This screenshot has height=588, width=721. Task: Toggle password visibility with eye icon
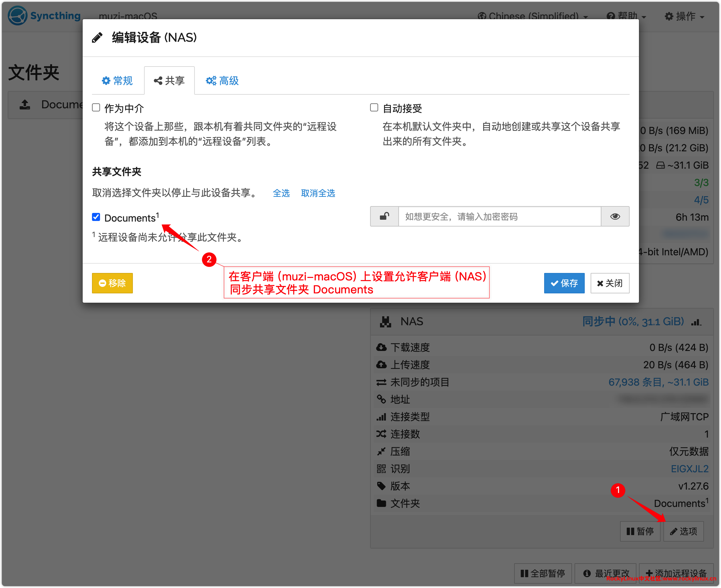pos(615,216)
